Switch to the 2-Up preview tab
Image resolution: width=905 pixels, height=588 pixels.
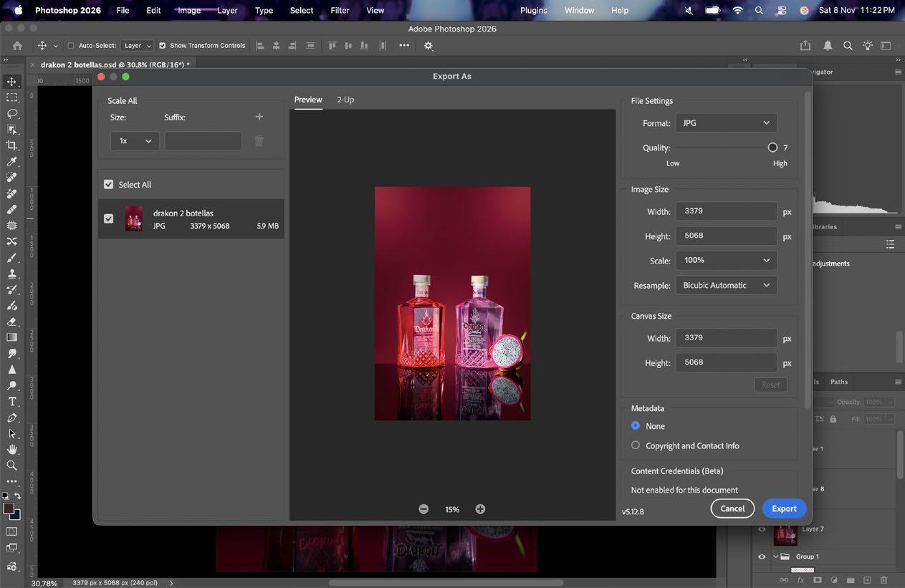pos(345,100)
